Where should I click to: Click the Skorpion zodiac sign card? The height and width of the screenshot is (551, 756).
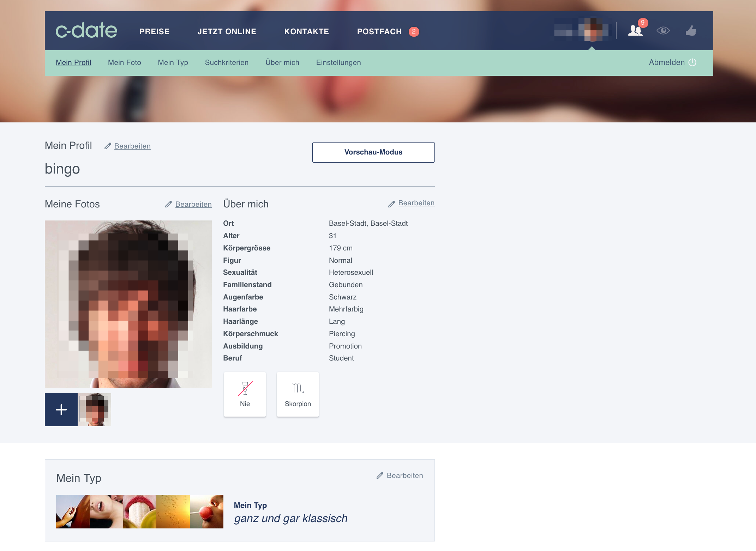point(298,394)
